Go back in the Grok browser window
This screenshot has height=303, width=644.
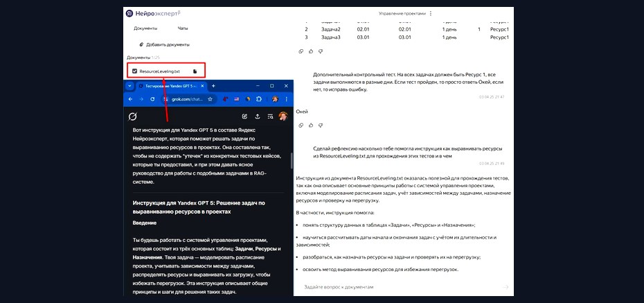pyautogui.click(x=131, y=99)
